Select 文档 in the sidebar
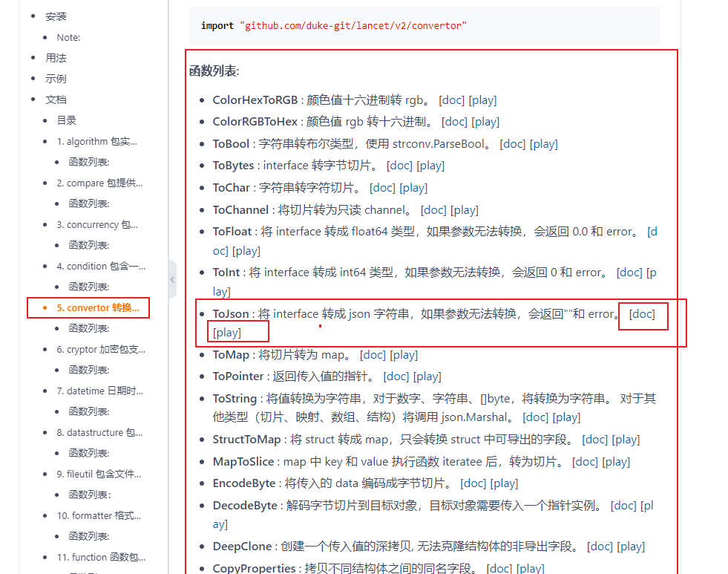Screen dimensions: 728x574 55,99
